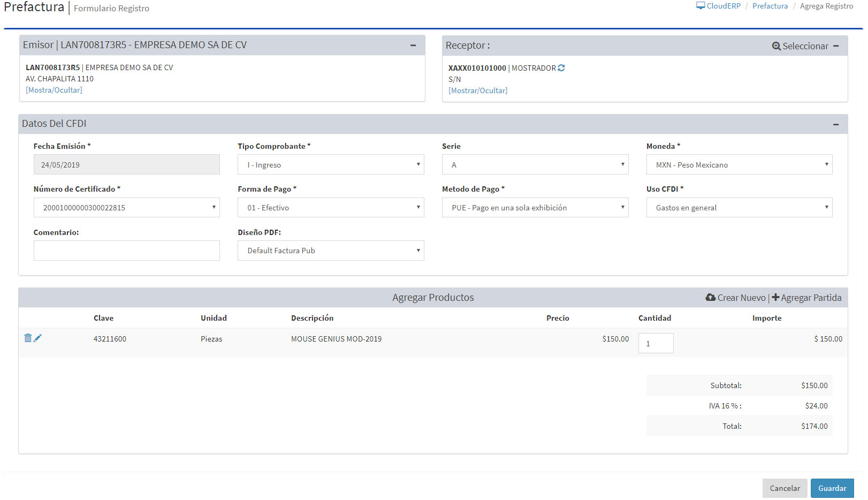The image size is (868, 500).
Task: Open the Tipo Comprobante dropdown
Action: coord(331,164)
